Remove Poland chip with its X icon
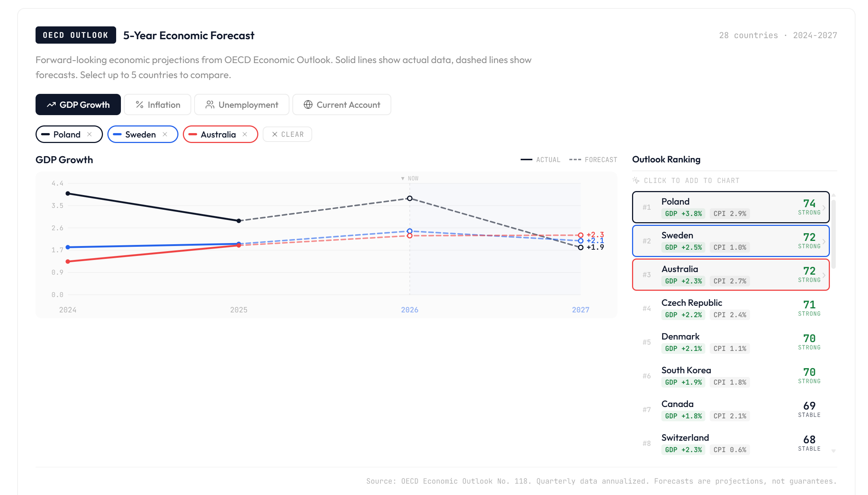868x495 pixels. pos(89,134)
